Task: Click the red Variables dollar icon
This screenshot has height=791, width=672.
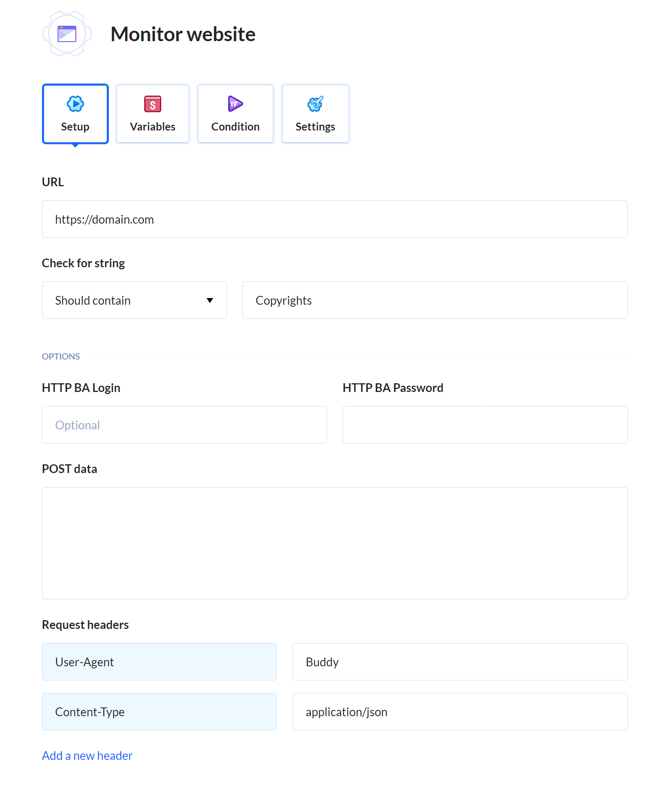Action: 153,104
